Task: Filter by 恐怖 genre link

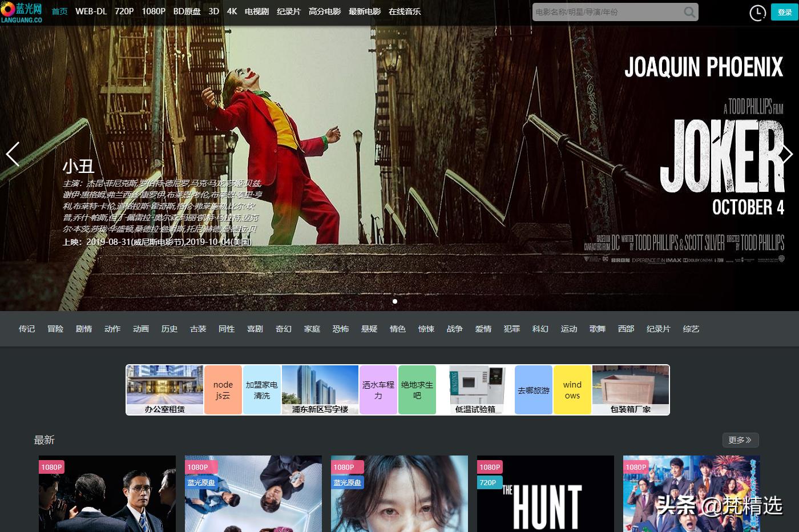Action: coord(341,329)
